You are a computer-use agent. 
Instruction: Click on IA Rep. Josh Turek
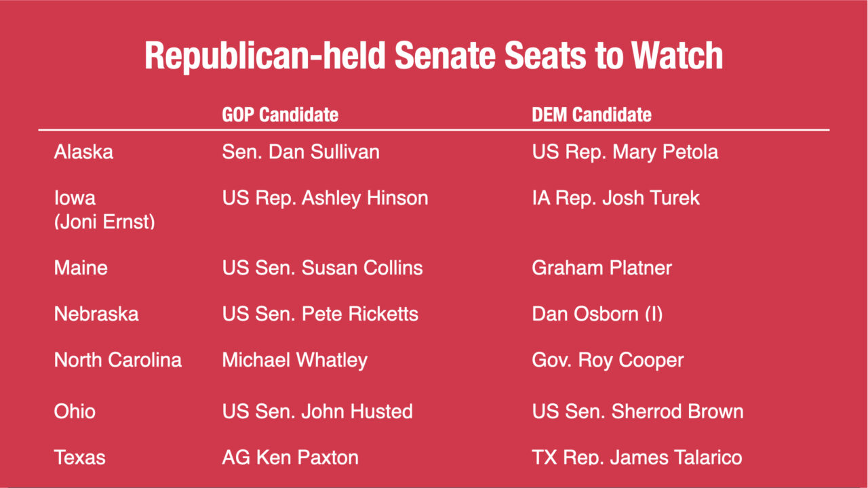click(616, 199)
